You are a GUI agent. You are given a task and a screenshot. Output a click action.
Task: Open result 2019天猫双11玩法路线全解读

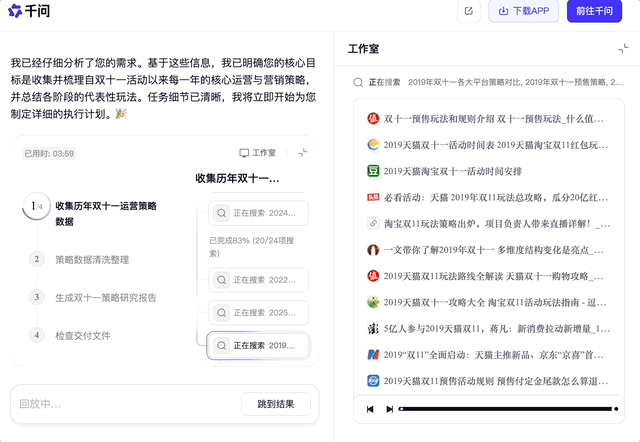494,276
